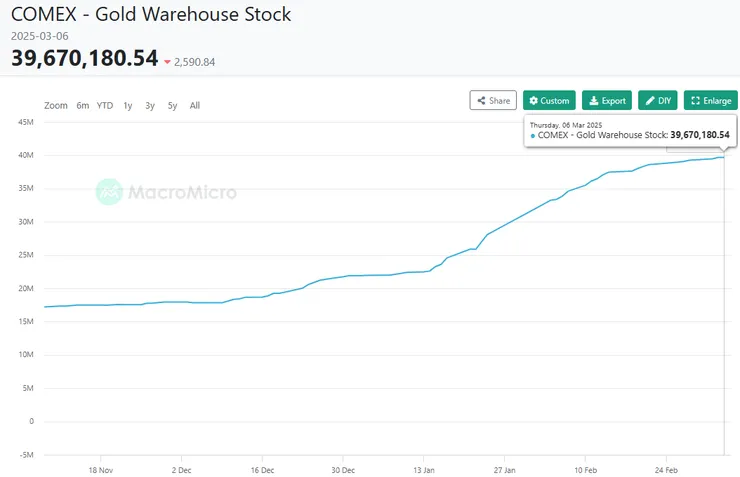Click the COMEX Gold Warehouse Stock title

coord(151,15)
